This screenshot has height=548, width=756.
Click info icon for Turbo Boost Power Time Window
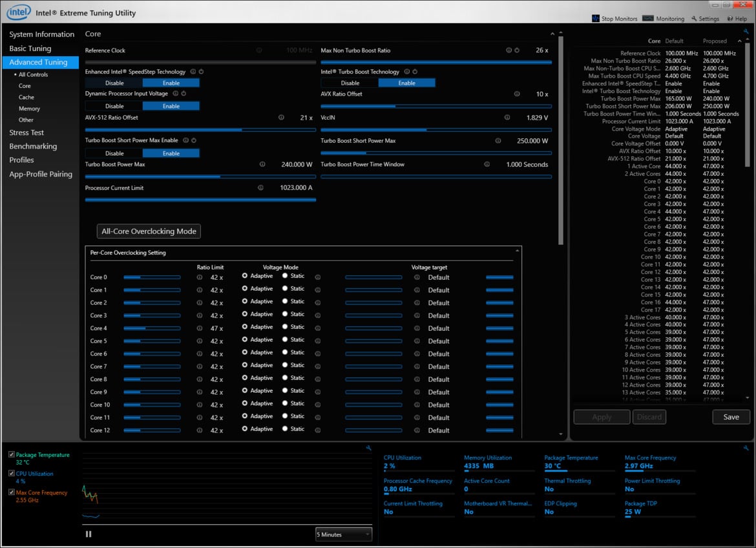point(487,164)
